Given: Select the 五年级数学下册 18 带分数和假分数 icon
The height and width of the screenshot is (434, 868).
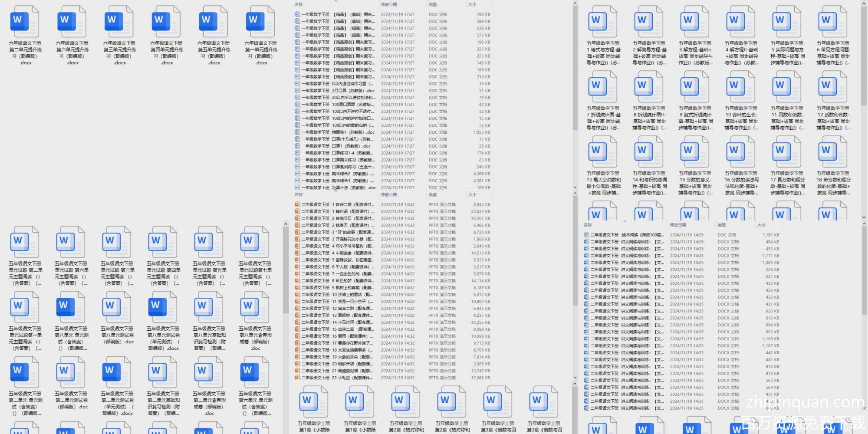Looking at the screenshot, I should pos(833,152).
